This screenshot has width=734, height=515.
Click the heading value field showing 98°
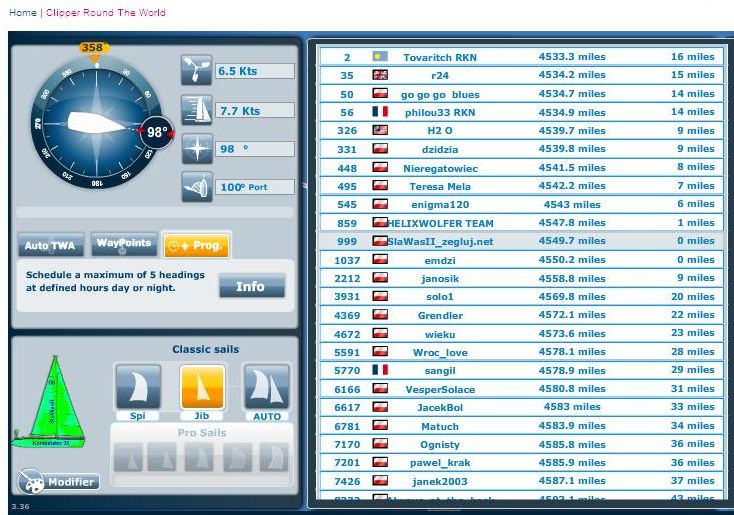tap(254, 149)
